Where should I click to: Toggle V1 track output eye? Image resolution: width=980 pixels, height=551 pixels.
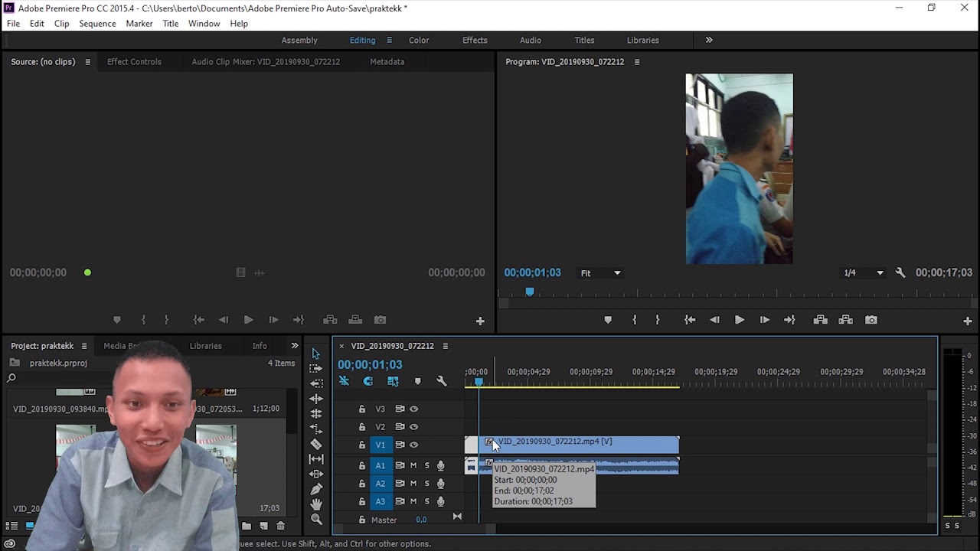pyautogui.click(x=413, y=445)
